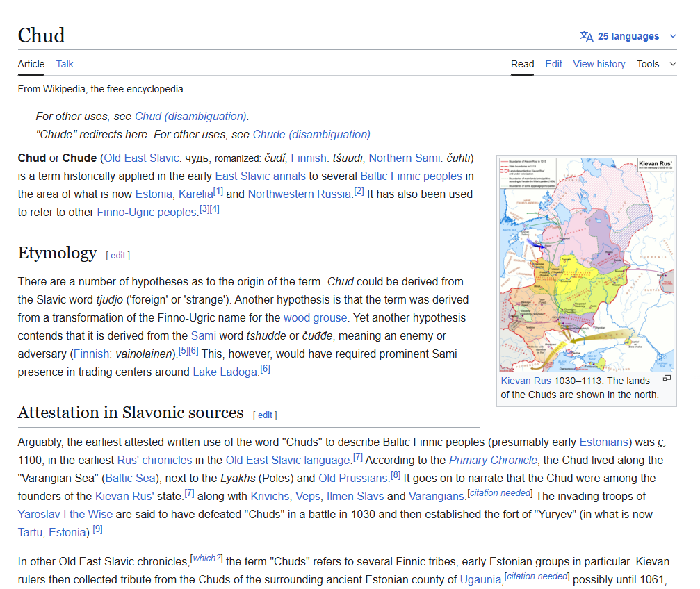The height and width of the screenshot is (589, 700).
Task: Open the Varangians link
Action: (436, 496)
